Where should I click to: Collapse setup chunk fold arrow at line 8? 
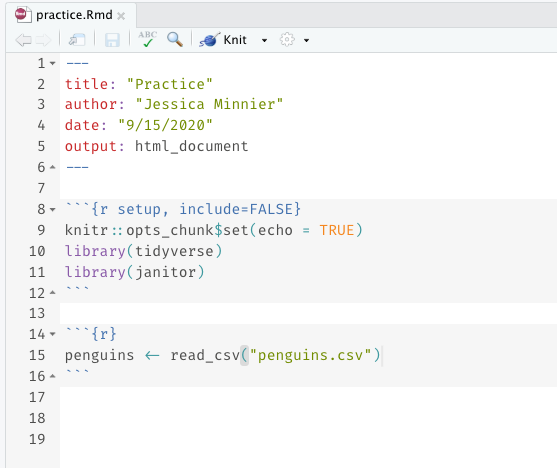[53, 209]
